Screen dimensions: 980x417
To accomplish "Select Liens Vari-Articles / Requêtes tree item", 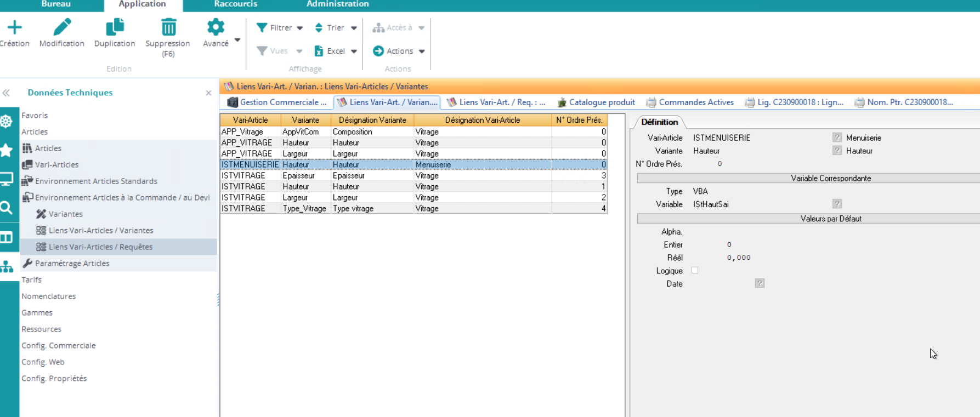I will coord(100,247).
